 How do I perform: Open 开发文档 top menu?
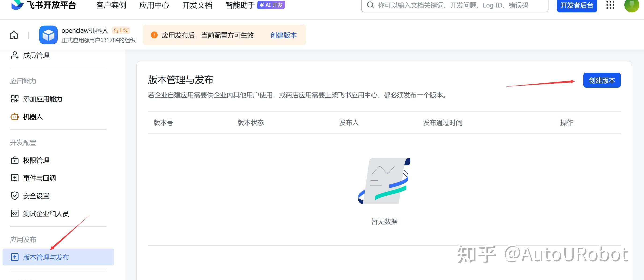197,5
